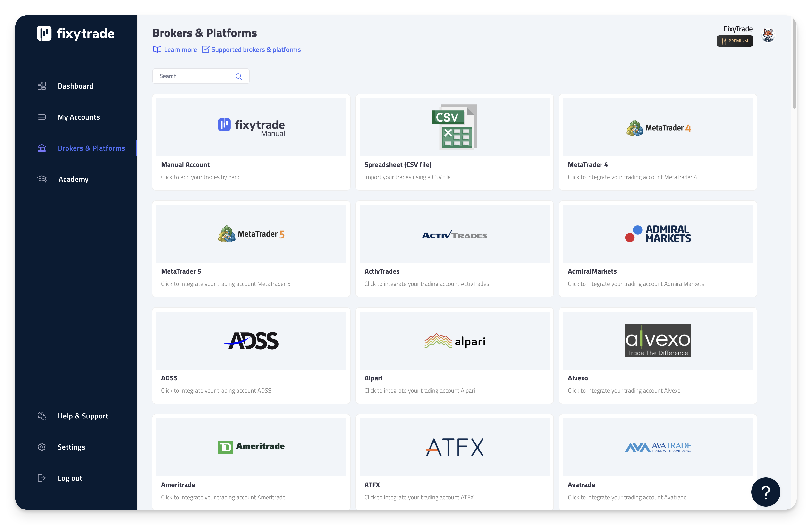
Task: Click the Dashboard grid icon
Action: (42, 86)
